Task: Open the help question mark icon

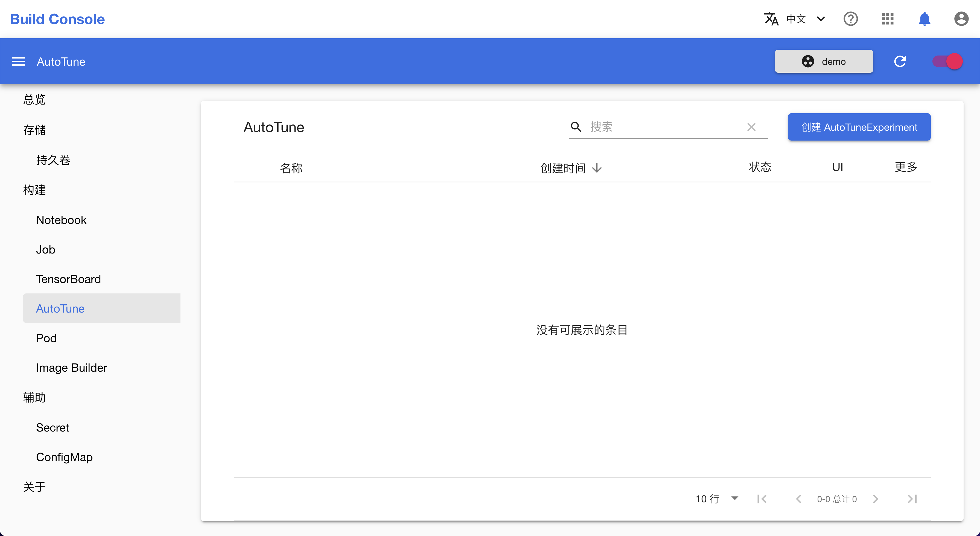Action: pyautogui.click(x=851, y=19)
